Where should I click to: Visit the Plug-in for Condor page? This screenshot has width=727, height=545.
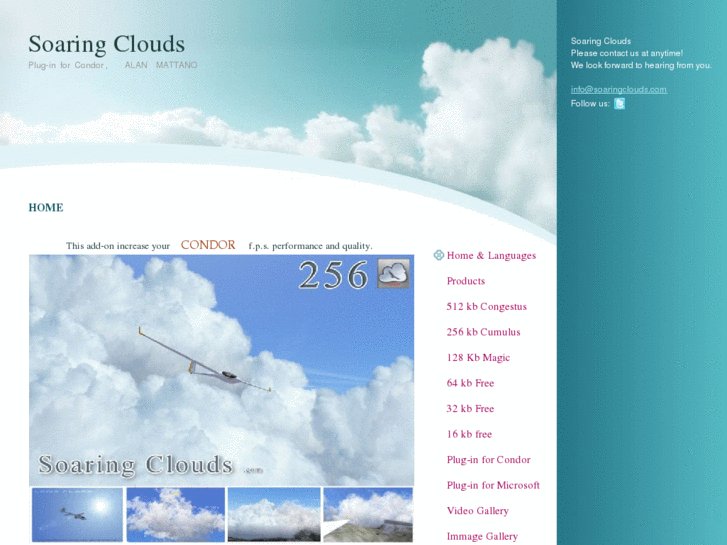[x=488, y=460]
